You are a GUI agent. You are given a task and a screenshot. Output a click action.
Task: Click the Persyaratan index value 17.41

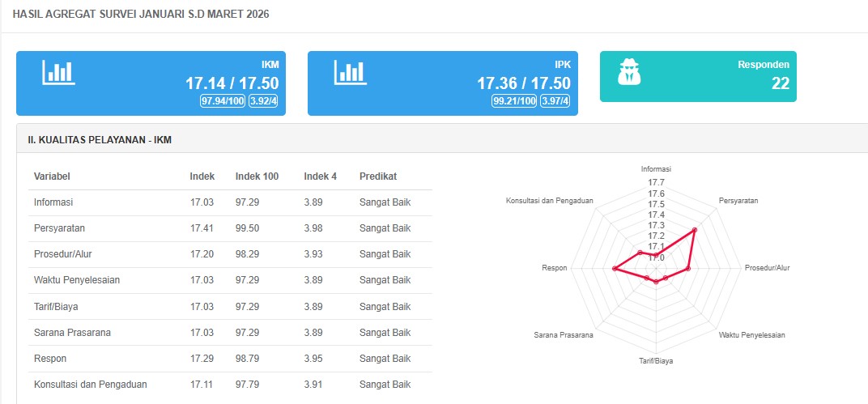coord(202,228)
